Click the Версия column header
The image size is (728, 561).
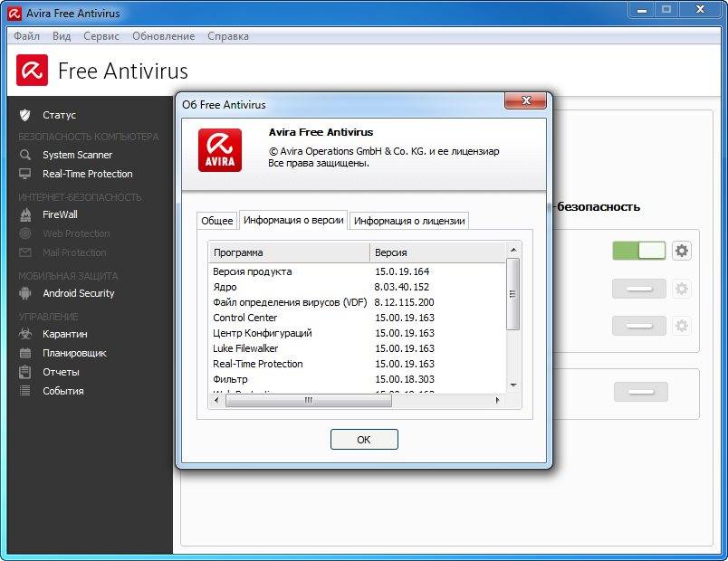(x=437, y=252)
